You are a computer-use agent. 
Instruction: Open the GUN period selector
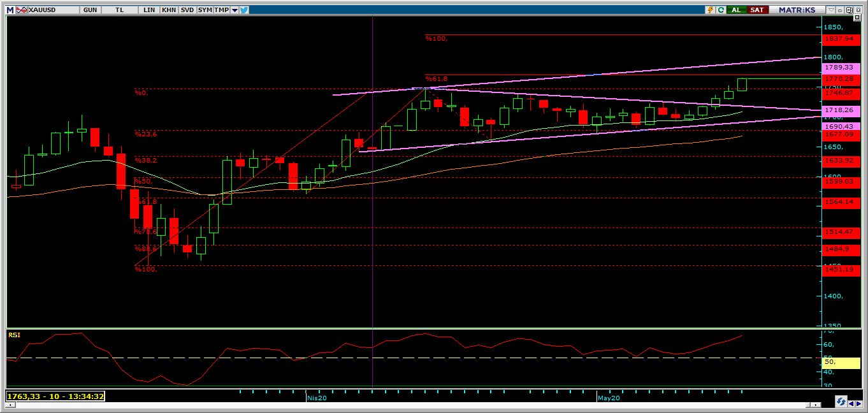point(90,10)
